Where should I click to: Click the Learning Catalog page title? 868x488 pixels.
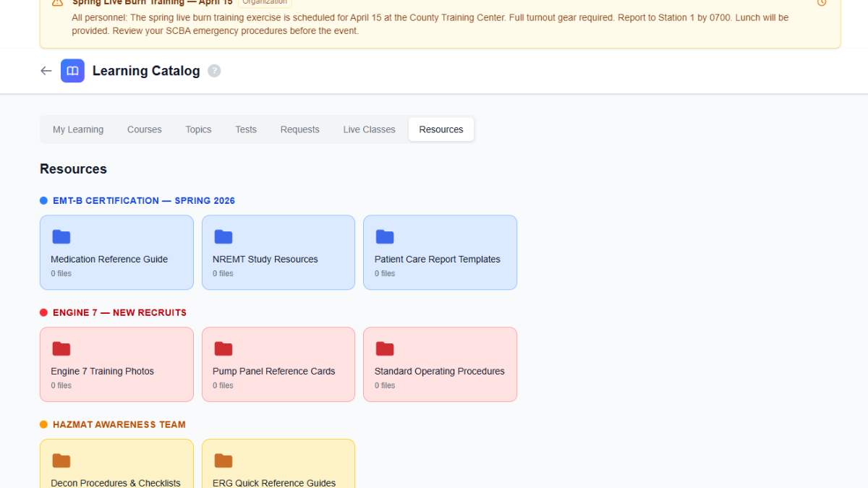pos(146,71)
